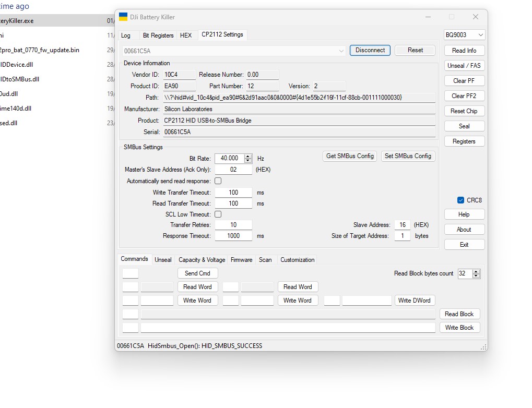
Task: Uncheck the CRC8 checkbox
Action: [460, 200]
